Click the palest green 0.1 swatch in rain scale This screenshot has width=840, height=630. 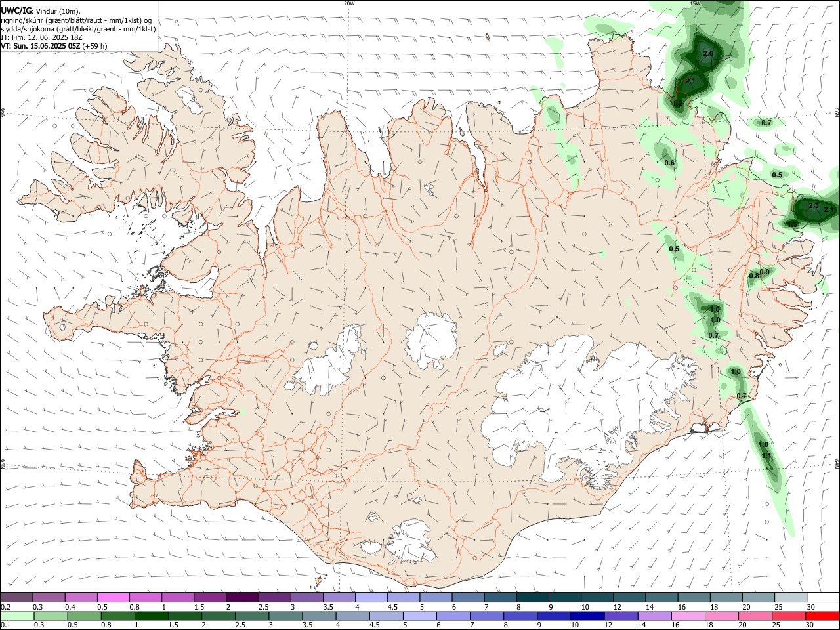pyautogui.click(x=17, y=617)
